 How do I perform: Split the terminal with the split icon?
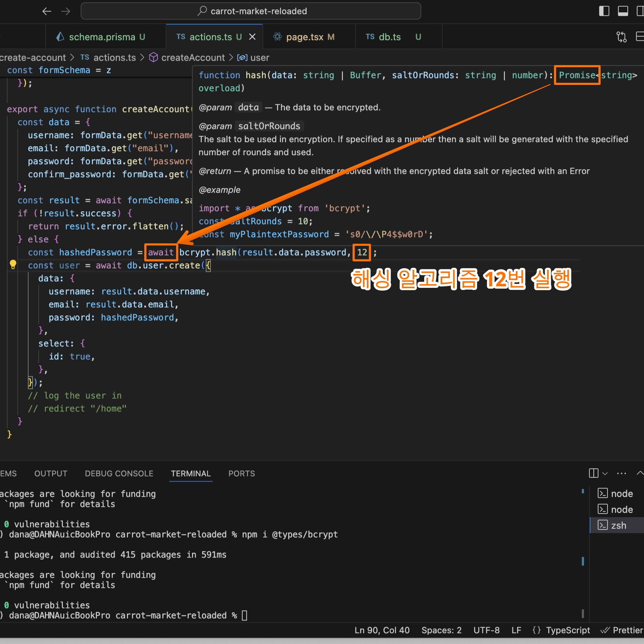pos(593,473)
